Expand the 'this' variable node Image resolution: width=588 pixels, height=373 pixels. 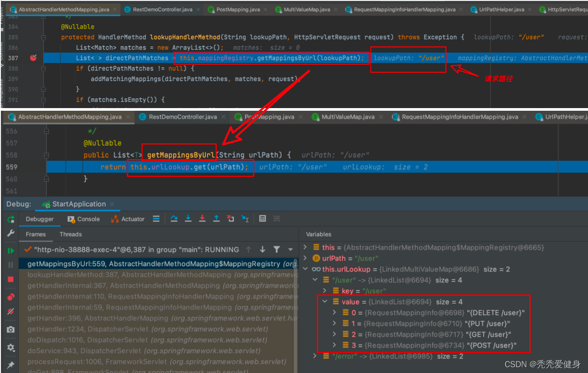[305, 247]
